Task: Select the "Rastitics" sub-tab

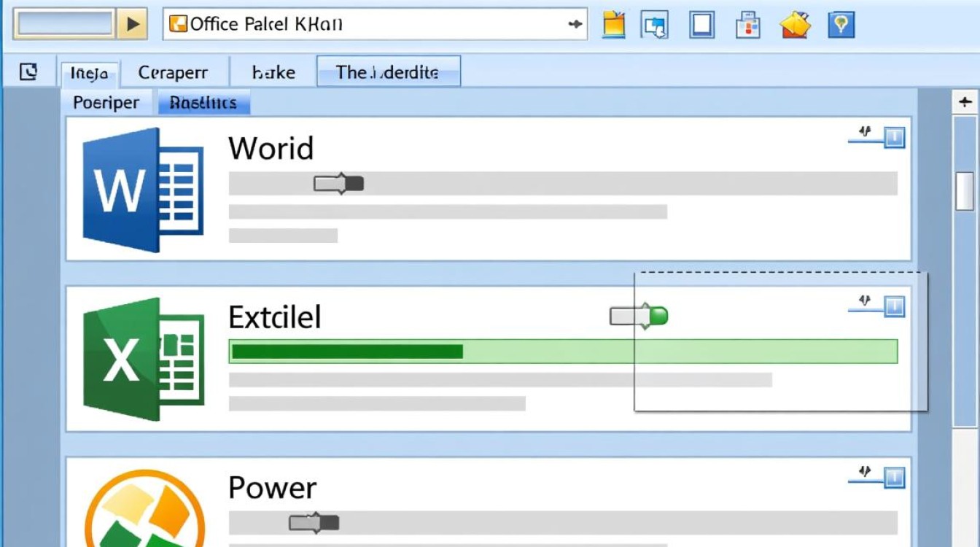Action: [x=203, y=103]
